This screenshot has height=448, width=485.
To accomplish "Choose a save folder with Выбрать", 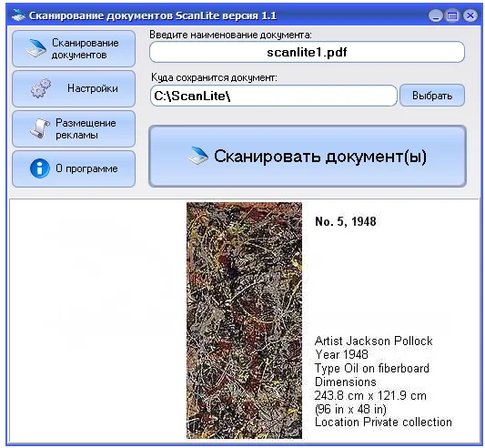I will point(432,96).
